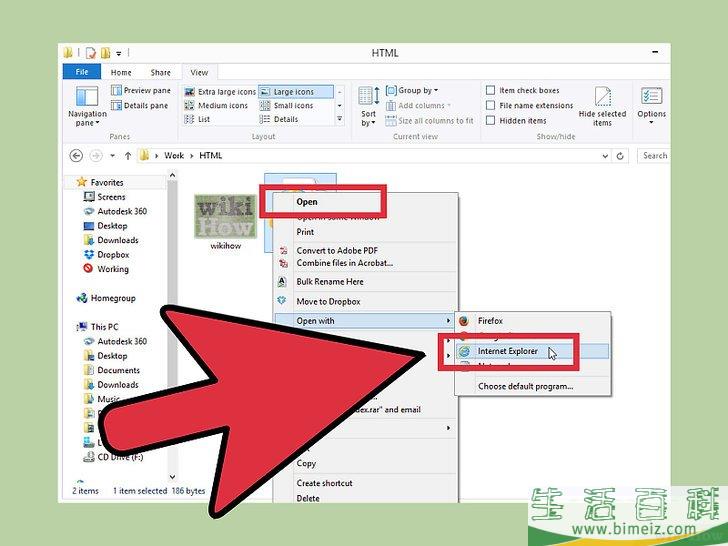Switch to the Share tab

(161, 72)
